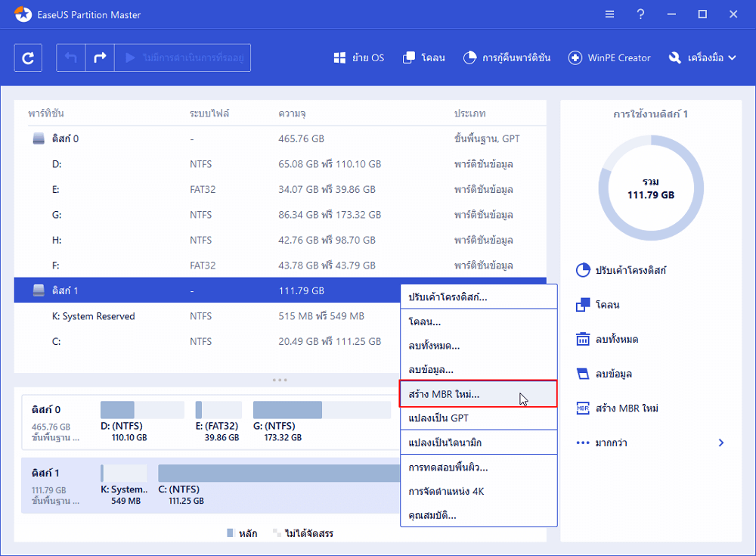This screenshot has height=556, width=756.
Task: Click ประเภท column header
Action: [x=470, y=113]
